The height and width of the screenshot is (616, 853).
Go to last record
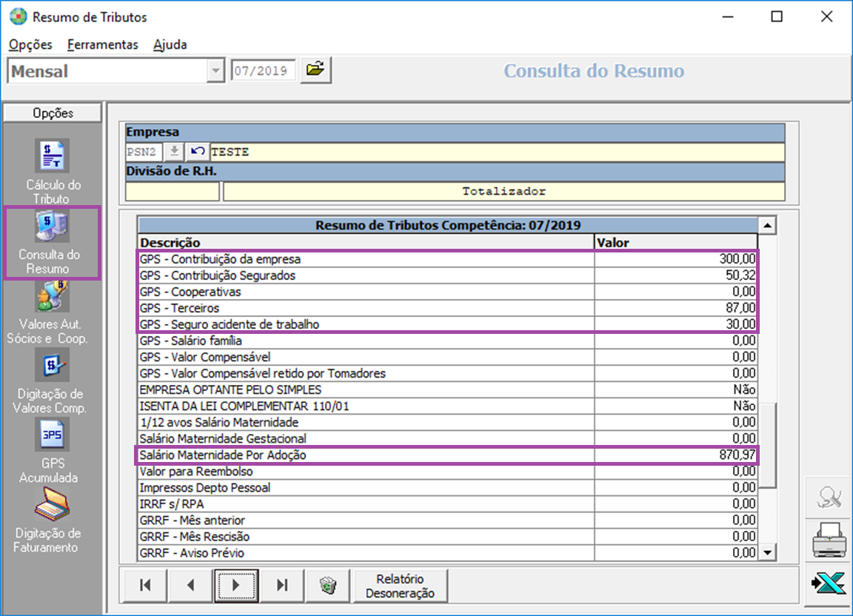(x=282, y=585)
